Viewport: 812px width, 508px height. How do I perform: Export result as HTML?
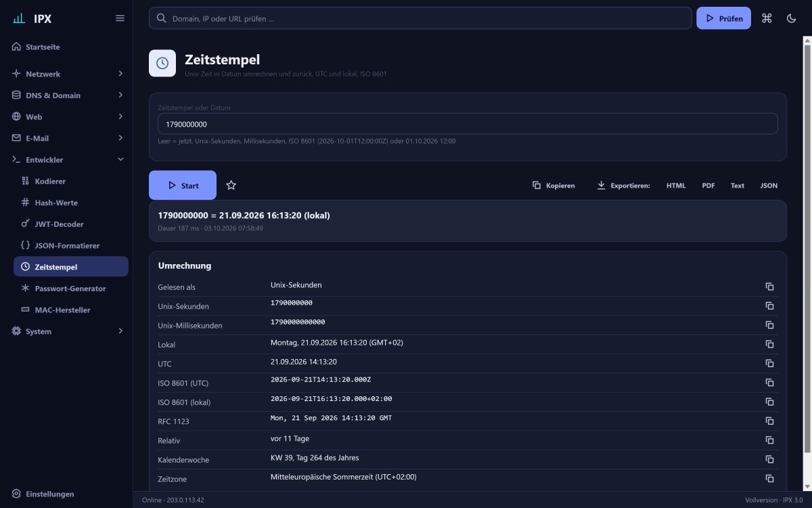click(x=676, y=186)
